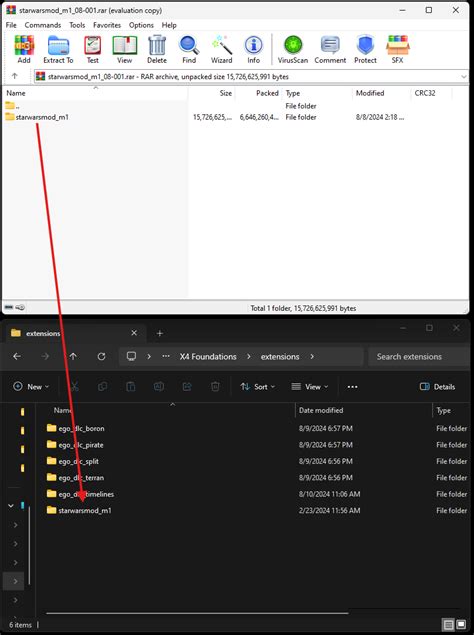Go up one folder in Explorer

tap(73, 356)
